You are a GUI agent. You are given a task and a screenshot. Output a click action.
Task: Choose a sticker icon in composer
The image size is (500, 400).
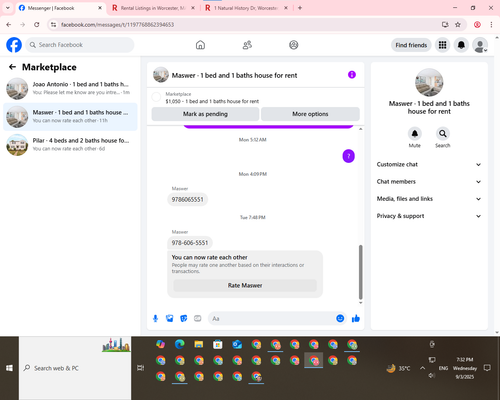tap(183, 318)
